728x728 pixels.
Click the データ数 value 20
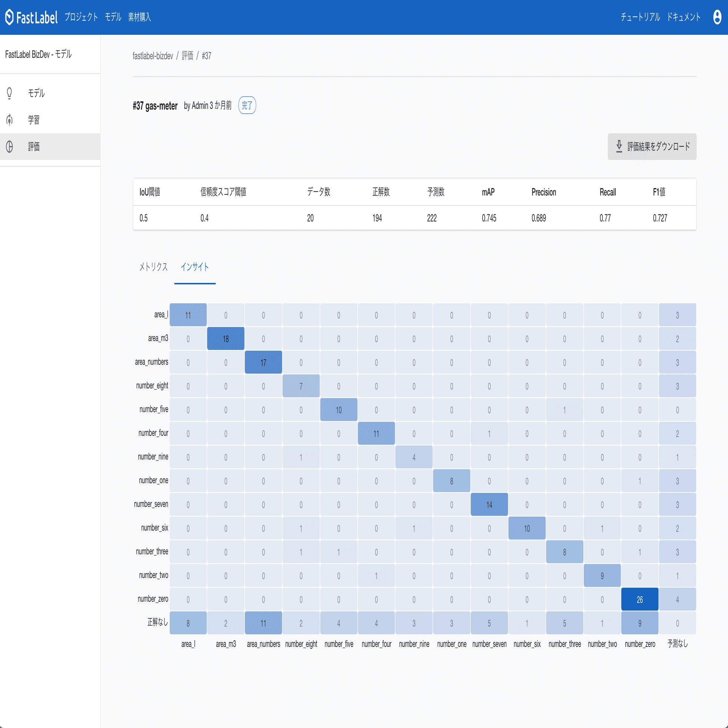point(311,218)
